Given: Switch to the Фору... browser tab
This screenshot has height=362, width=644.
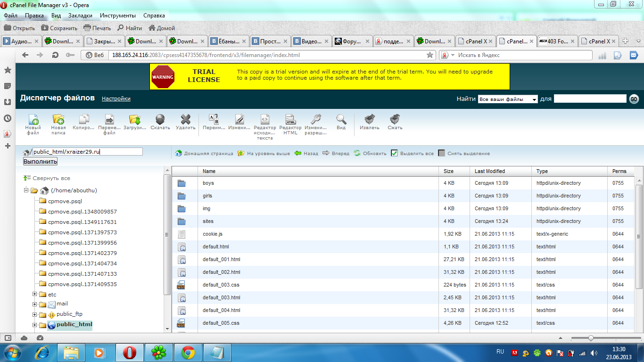Looking at the screenshot, I should pos(352,41).
